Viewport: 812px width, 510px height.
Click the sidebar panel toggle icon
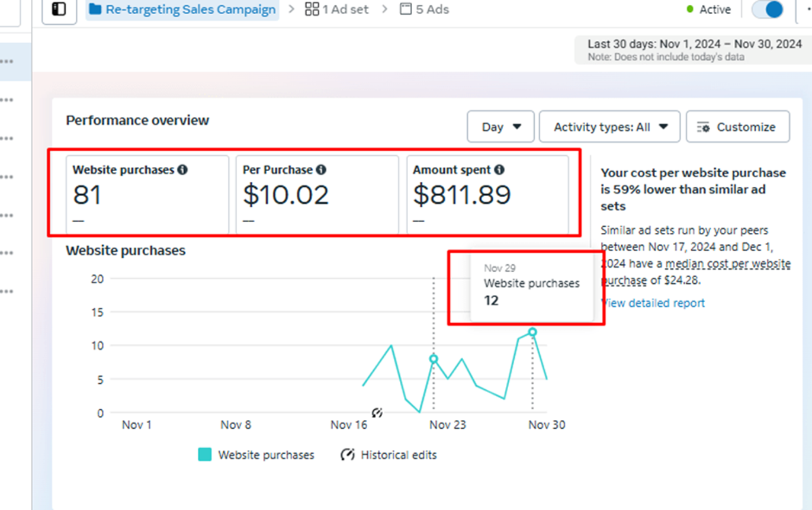pyautogui.click(x=59, y=9)
